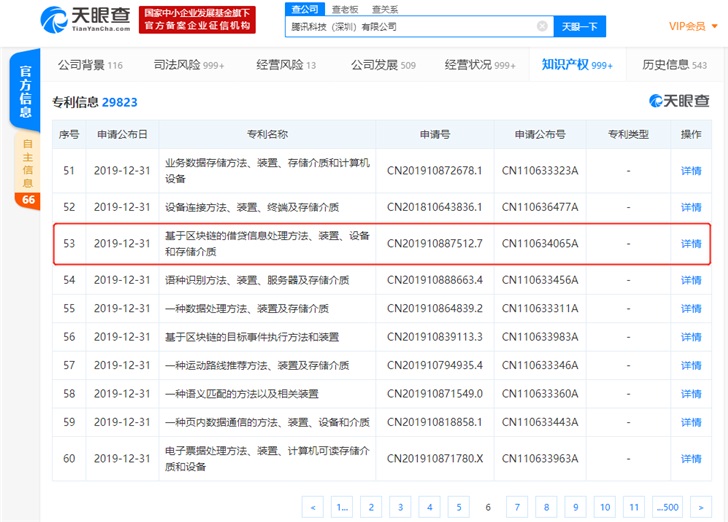Open 详情 for patent number 53
Screen dimensions: 728x522
coord(691,244)
